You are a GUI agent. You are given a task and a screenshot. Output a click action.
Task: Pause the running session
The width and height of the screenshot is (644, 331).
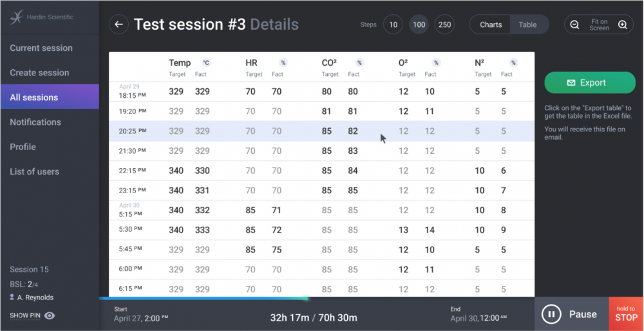click(x=571, y=314)
